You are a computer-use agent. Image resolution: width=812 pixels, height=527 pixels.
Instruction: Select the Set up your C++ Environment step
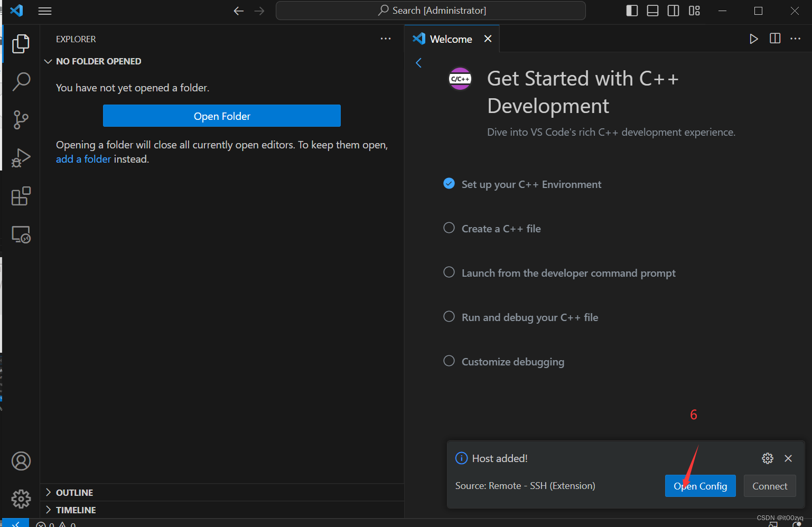531,184
